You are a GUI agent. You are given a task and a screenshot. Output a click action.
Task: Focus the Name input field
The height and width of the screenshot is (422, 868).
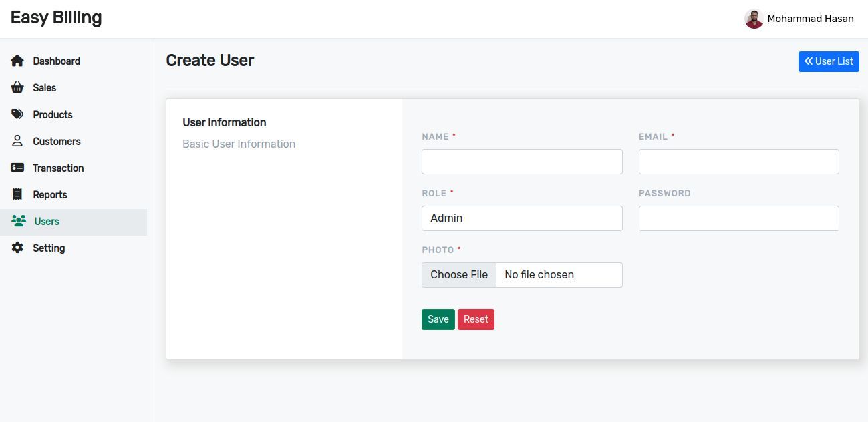(522, 162)
